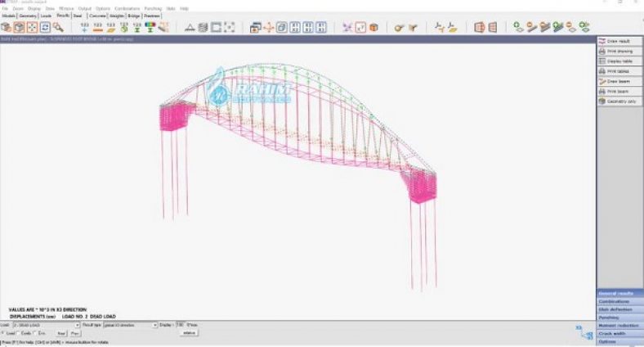Image resolution: width=644 pixels, height=347 pixels.
Task: Click the Print tables button
Action: click(x=619, y=71)
